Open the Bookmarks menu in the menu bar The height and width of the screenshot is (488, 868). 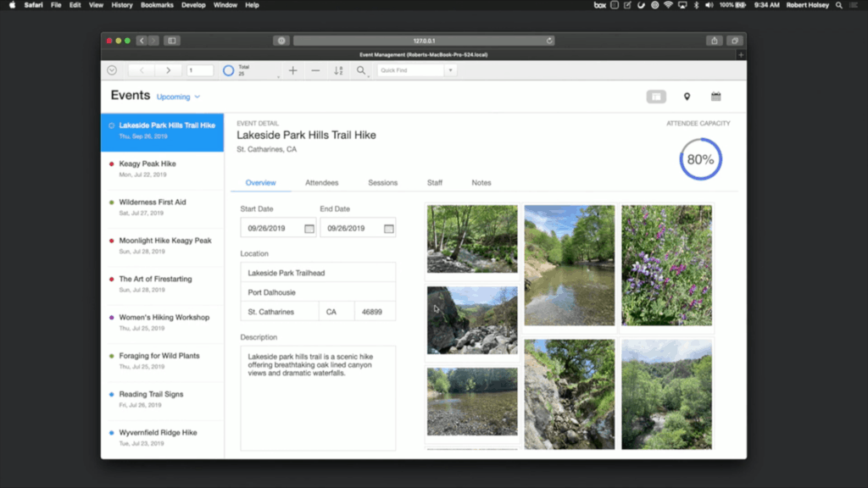[157, 4]
